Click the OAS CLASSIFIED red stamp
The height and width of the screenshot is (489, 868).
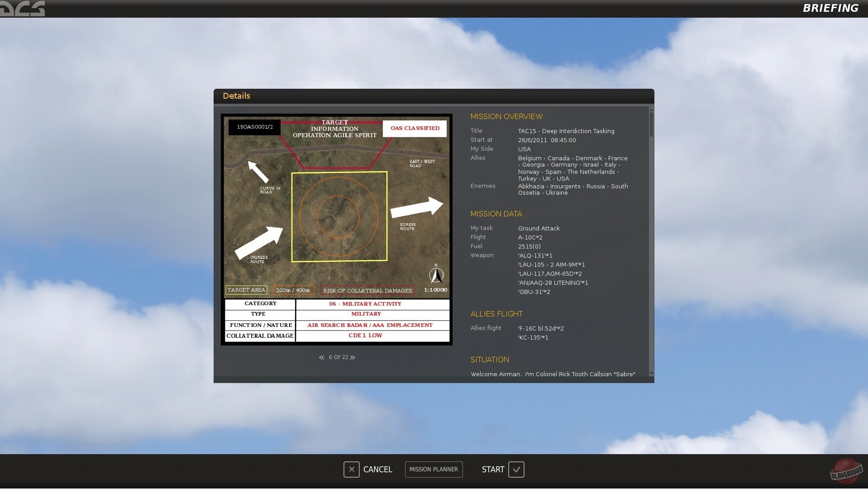[414, 129]
